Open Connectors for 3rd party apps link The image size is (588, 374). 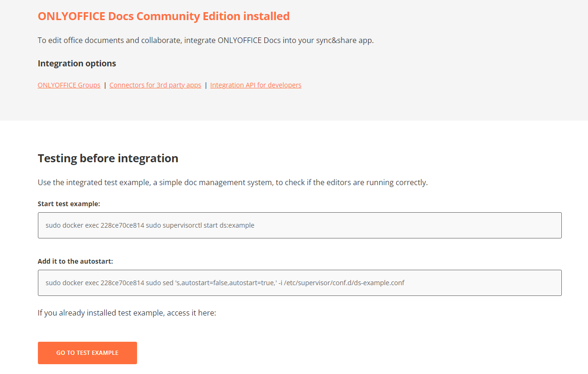(x=155, y=85)
